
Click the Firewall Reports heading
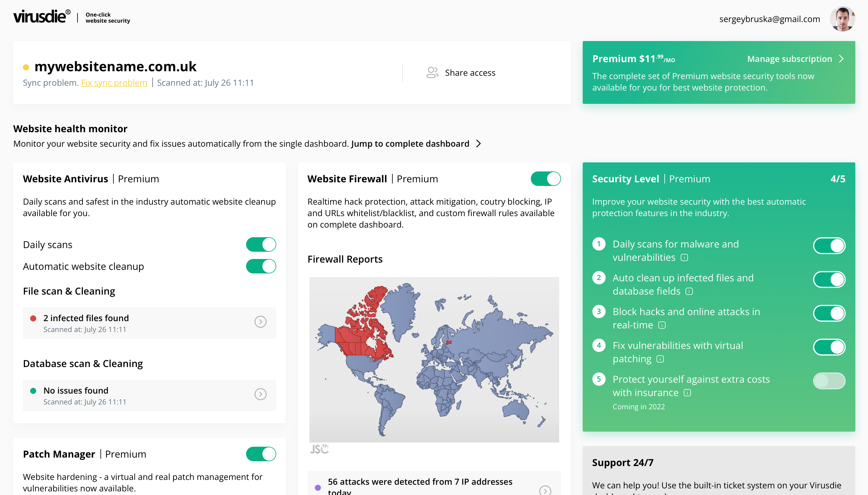click(345, 259)
